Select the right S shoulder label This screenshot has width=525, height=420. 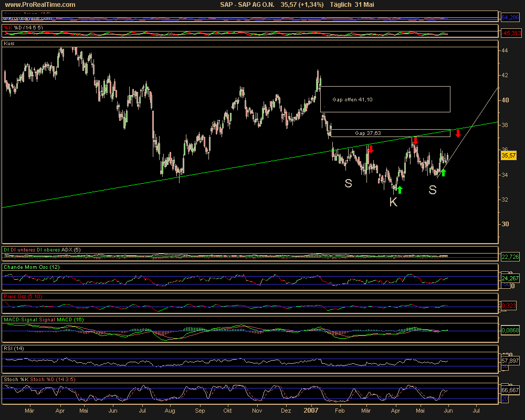coord(432,190)
